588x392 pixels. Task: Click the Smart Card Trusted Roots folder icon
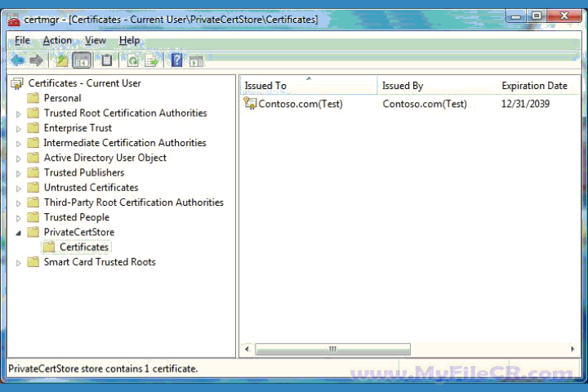click(x=33, y=262)
